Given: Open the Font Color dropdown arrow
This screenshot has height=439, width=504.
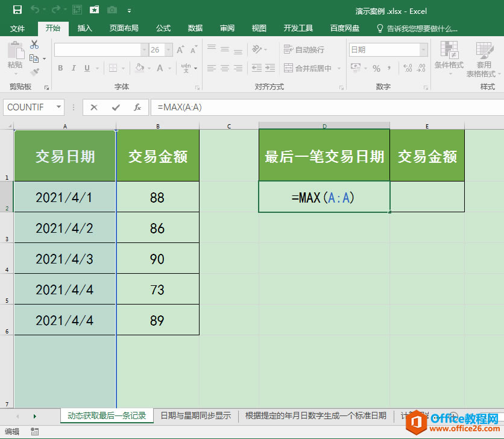Looking at the screenshot, I should pos(170,68).
